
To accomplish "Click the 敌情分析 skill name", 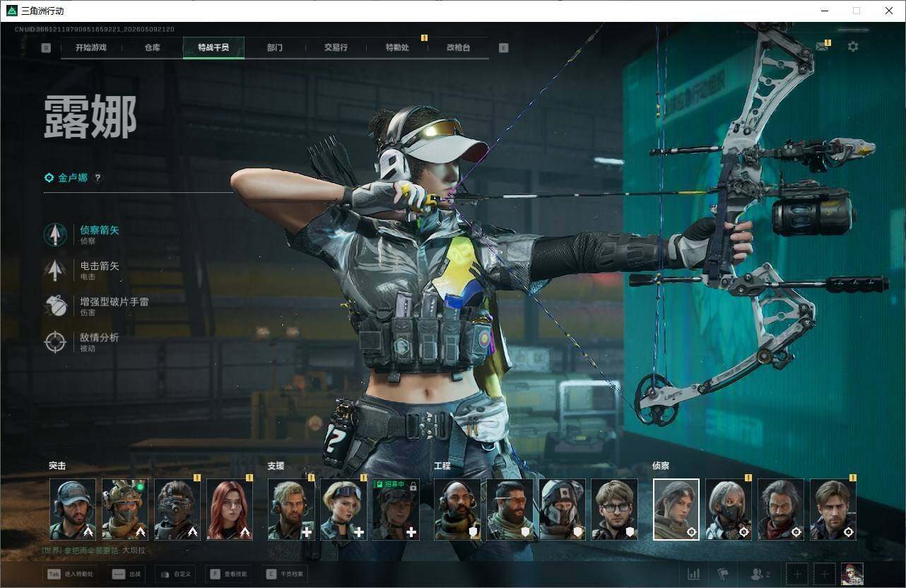I will (x=100, y=337).
